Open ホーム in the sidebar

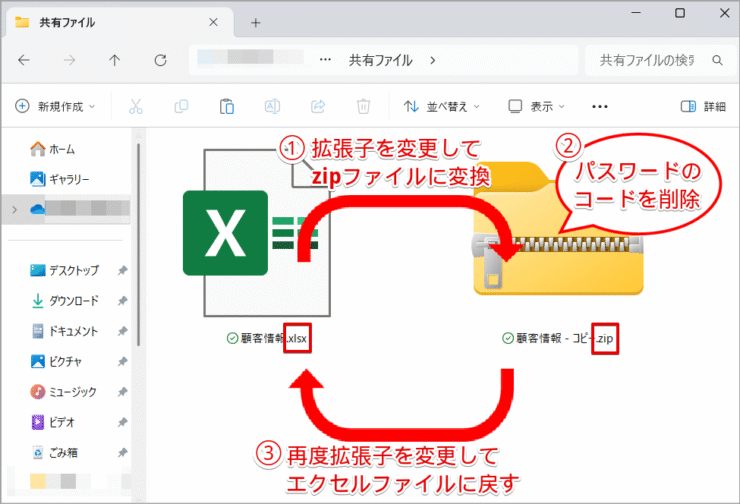point(52,149)
